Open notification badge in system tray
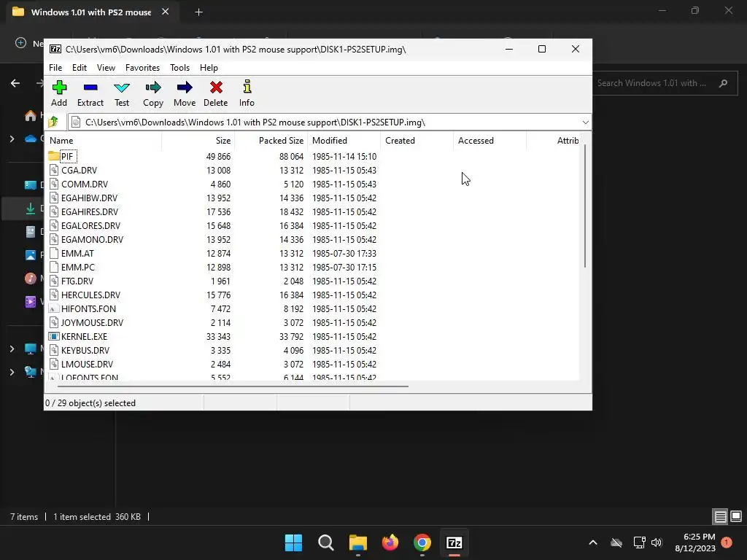 (x=727, y=542)
